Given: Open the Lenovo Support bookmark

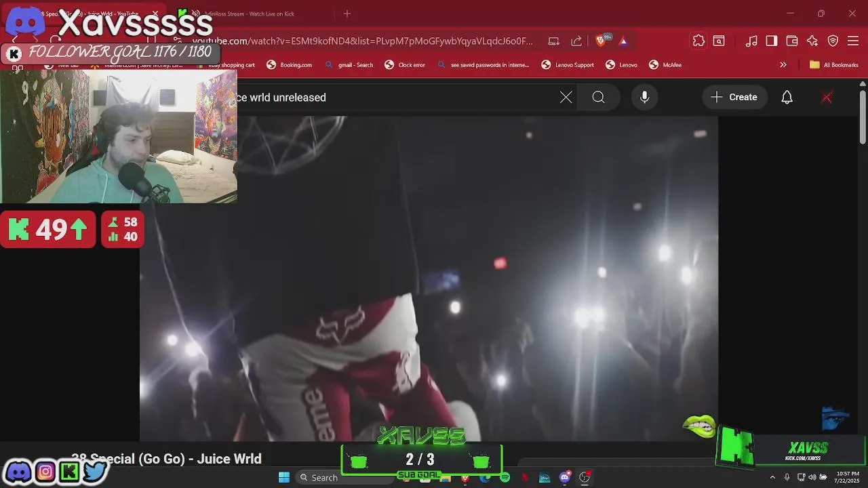Looking at the screenshot, I should 568,65.
